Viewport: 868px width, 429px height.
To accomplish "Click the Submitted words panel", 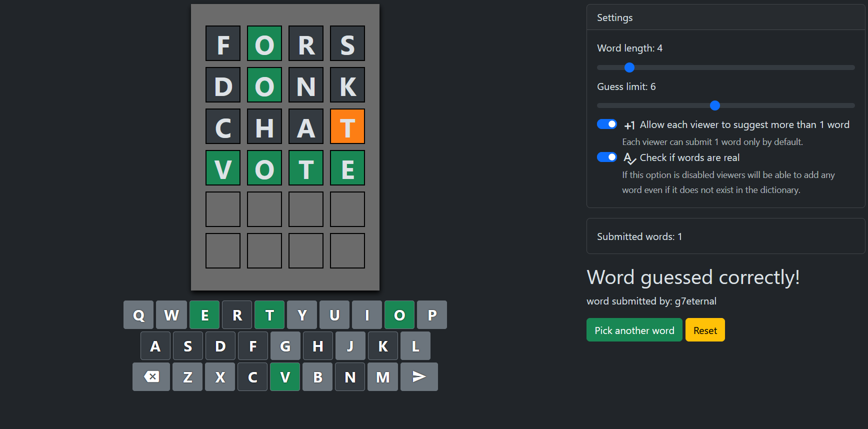I will pos(725,236).
